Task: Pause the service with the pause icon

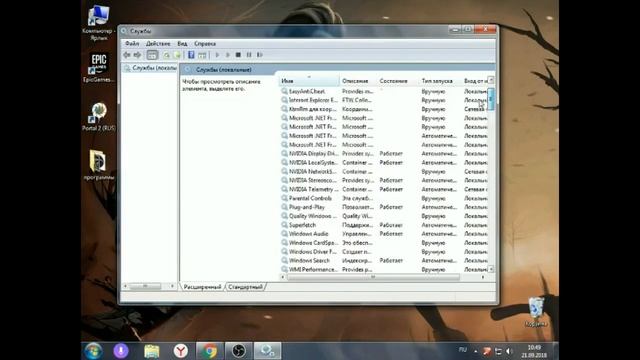Action: tap(249, 55)
